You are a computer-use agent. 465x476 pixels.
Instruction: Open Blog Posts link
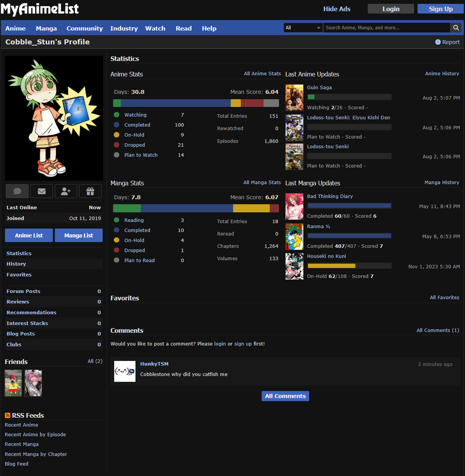point(20,334)
